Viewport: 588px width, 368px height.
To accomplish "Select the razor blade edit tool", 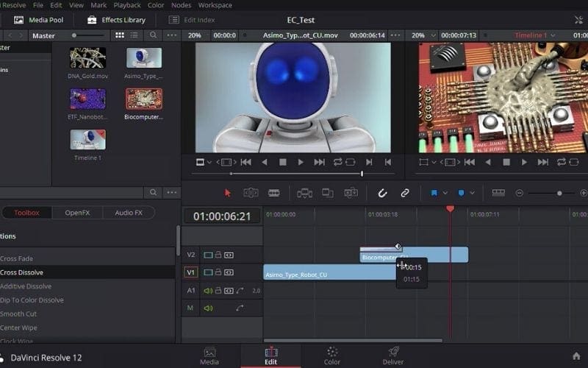I will (x=274, y=193).
